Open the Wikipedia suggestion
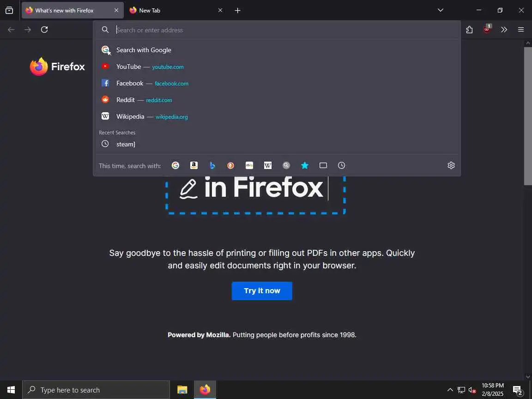This screenshot has width=532, height=399. (277, 116)
